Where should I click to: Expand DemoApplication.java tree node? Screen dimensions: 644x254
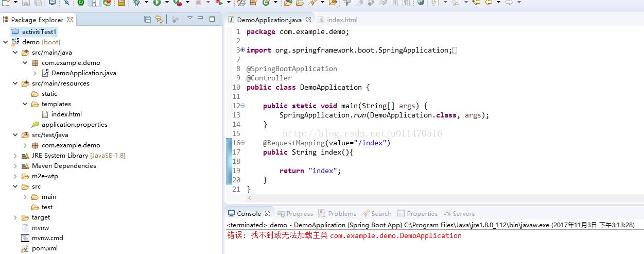[x=35, y=73]
